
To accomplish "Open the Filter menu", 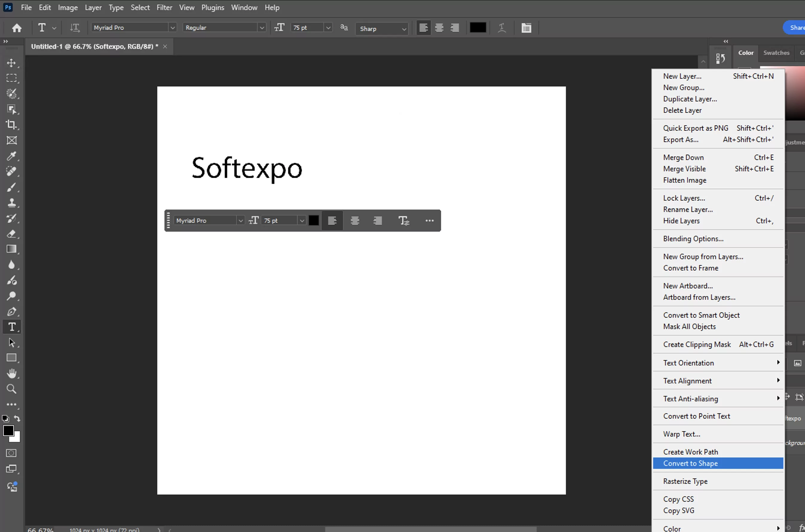I will click(x=164, y=7).
